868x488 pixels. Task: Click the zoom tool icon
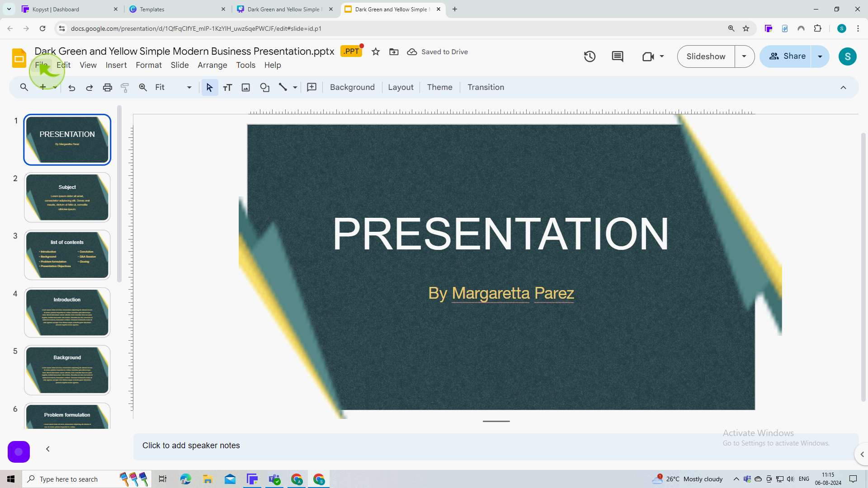click(143, 88)
